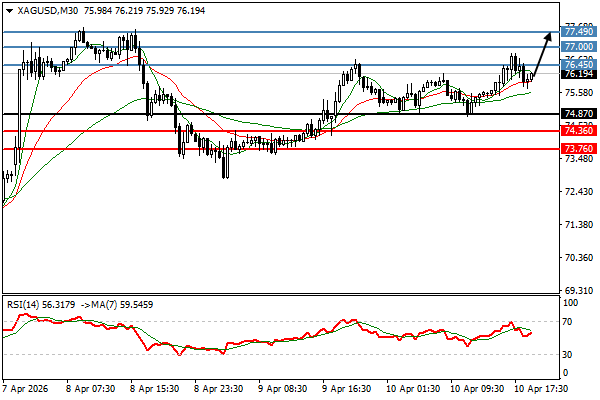
Task: Click the red 74.360 support label
Action: tap(577, 131)
